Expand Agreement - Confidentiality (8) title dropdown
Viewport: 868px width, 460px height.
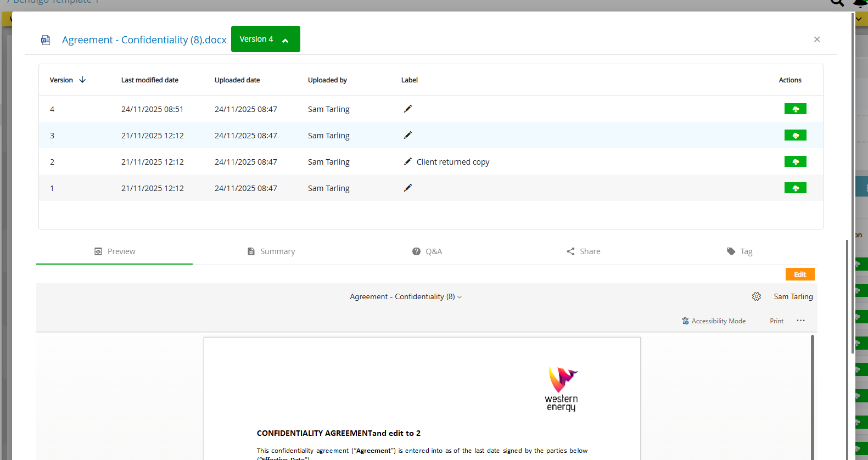click(406, 296)
